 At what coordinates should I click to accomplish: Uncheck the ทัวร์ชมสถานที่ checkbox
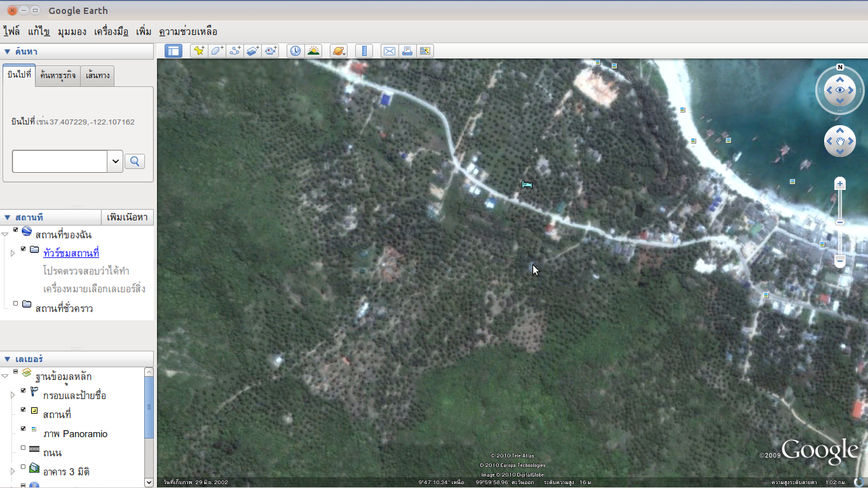(x=24, y=249)
